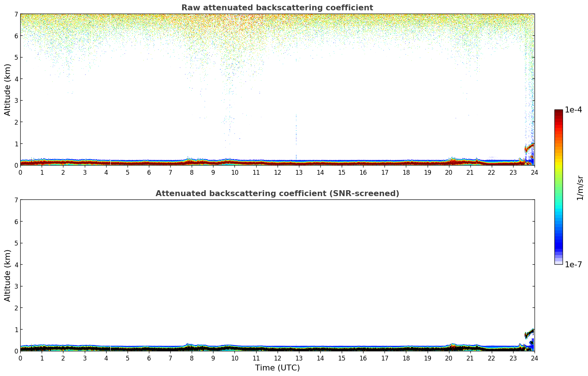Select hour 6 tick on bottom plot axis
The image size is (588, 376).
pos(149,358)
